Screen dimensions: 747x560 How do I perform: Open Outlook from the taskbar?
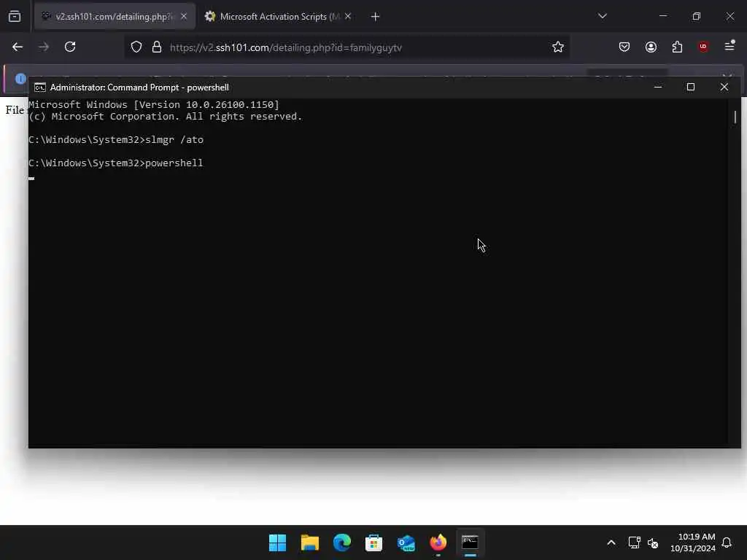click(406, 542)
